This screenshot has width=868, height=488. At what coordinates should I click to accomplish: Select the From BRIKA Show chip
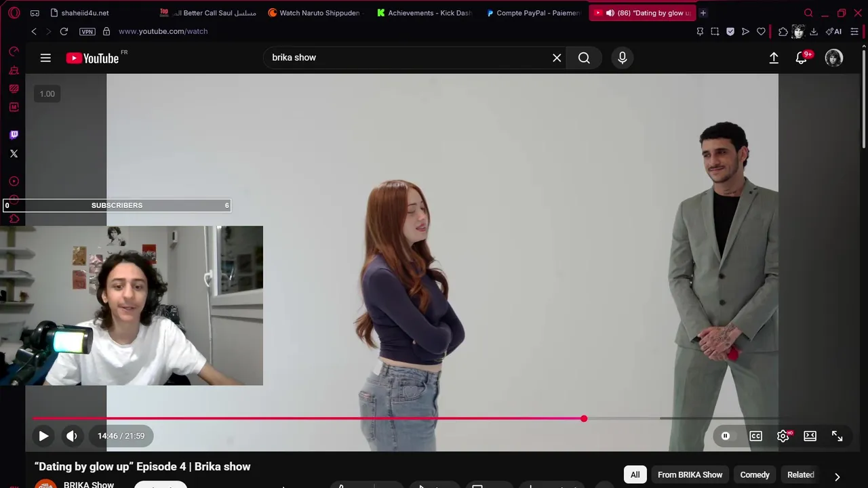(x=690, y=474)
